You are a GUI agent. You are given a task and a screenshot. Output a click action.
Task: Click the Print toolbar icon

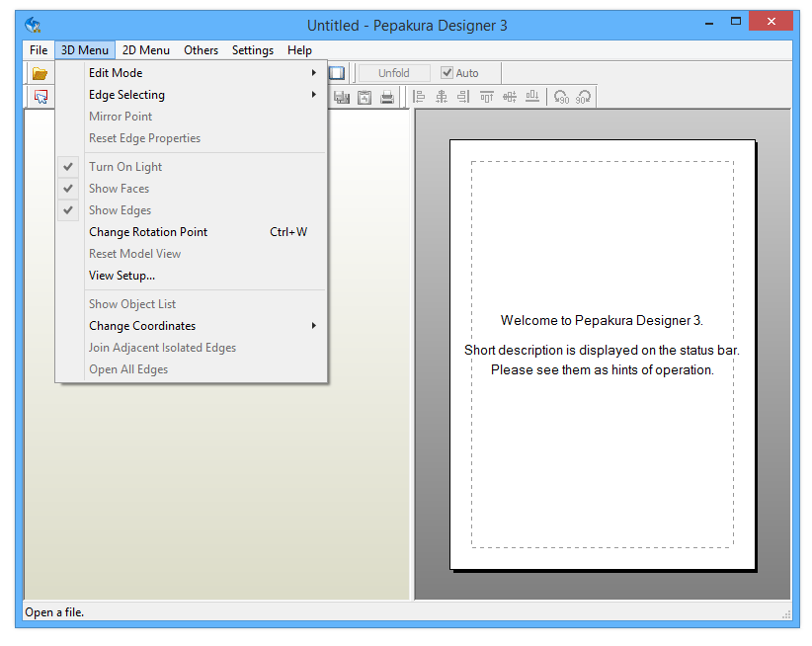(387, 96)
